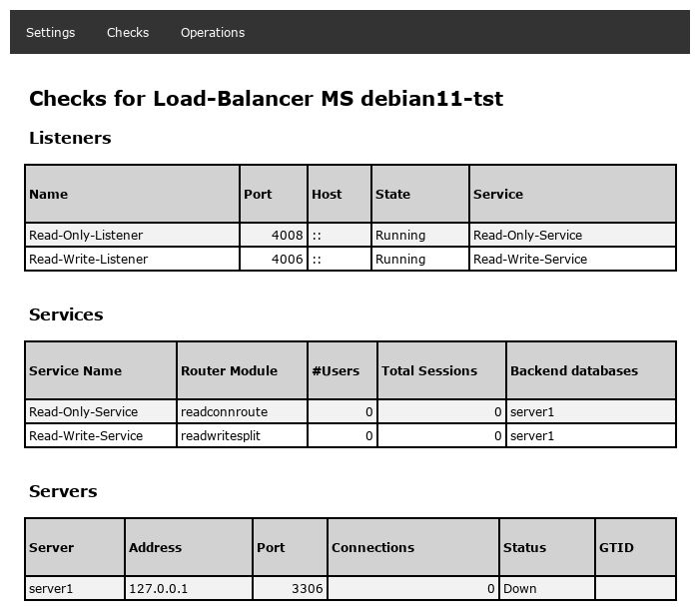The image size is (700, 612).
Task: Click the Backend databases column header
Action: 574,370
